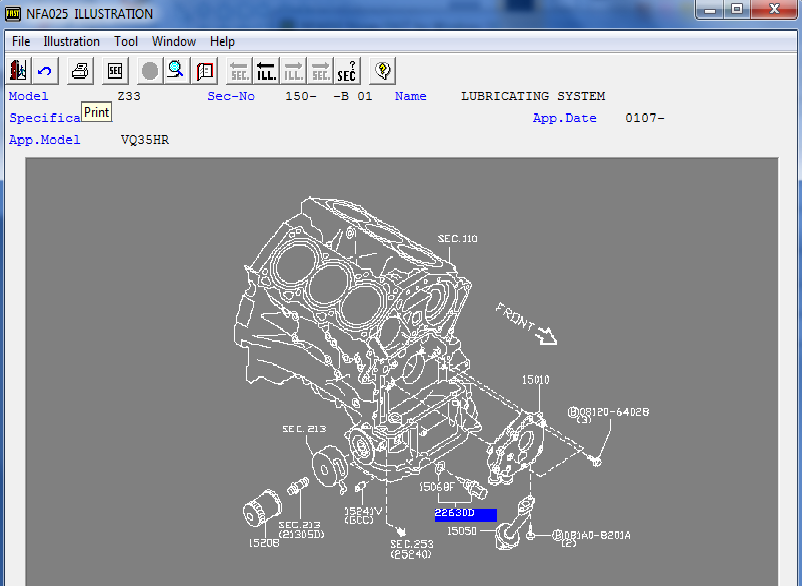Click part number 15010 on the diagram
802x586 pixels.
pos(535,380)
